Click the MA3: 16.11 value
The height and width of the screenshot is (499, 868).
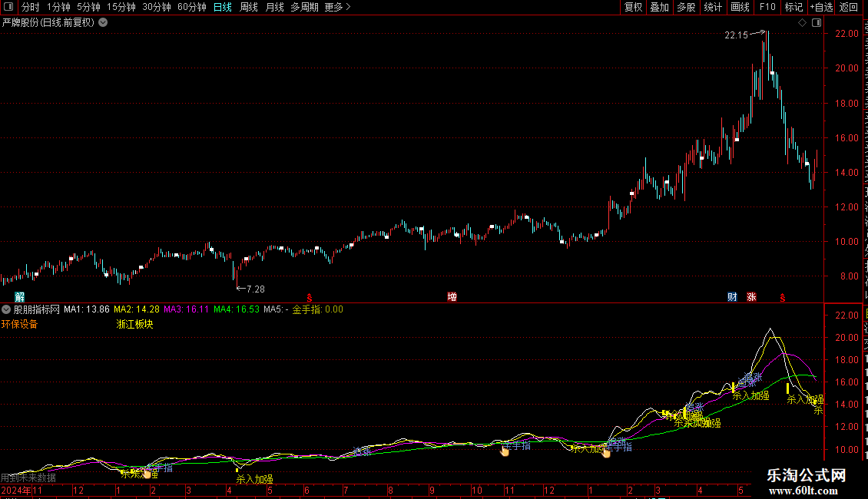187,309
